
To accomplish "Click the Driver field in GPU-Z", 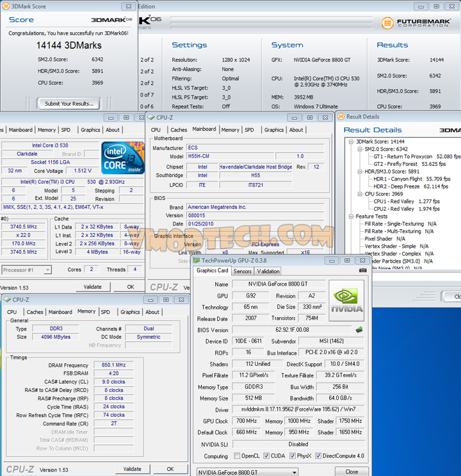I will click(x=298, y=409).
